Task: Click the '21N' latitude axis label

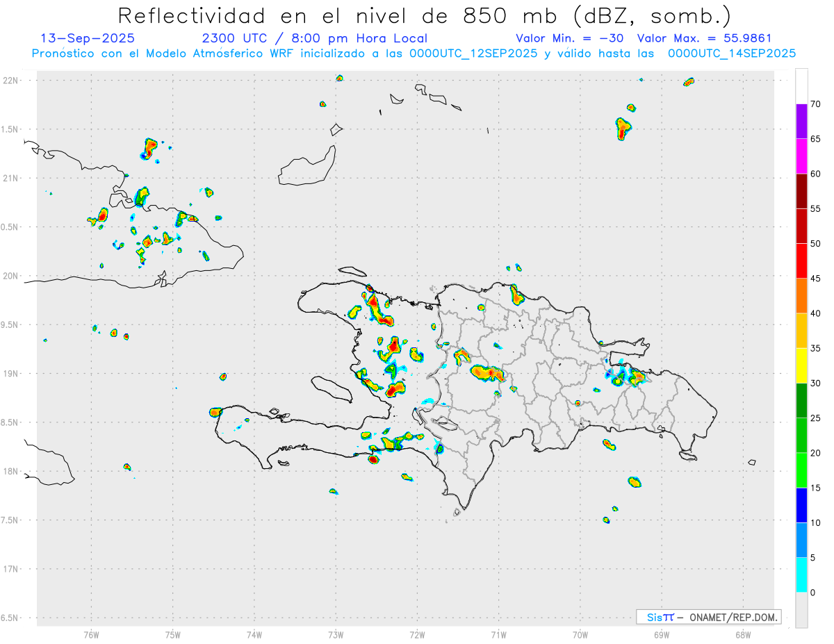Action: 11,178
